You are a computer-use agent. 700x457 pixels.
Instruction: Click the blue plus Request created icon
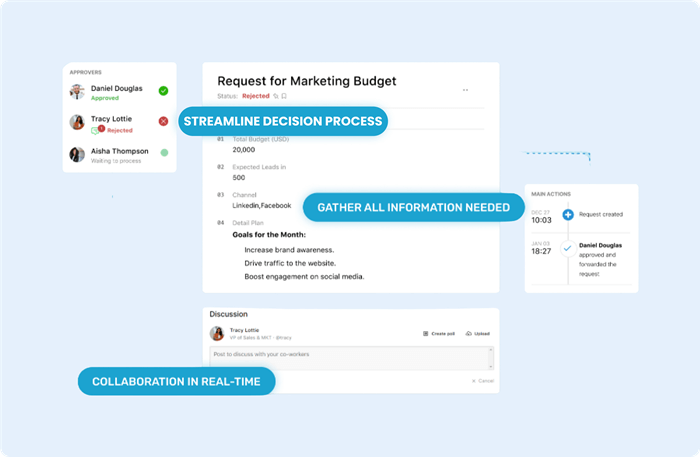(568, 215)
